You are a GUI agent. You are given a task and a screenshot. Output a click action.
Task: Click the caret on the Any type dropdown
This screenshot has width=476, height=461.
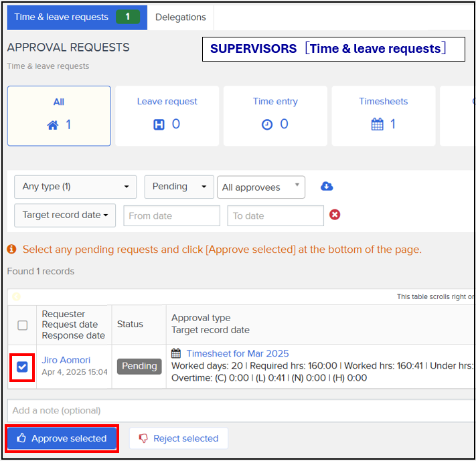pos(127,187)
